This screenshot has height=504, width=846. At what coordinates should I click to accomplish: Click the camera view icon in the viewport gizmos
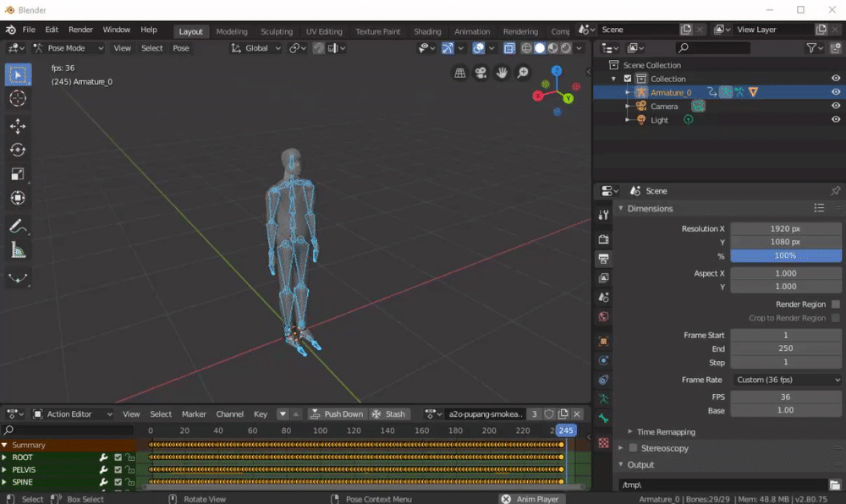pyautogui.click(x=481, y=74)
